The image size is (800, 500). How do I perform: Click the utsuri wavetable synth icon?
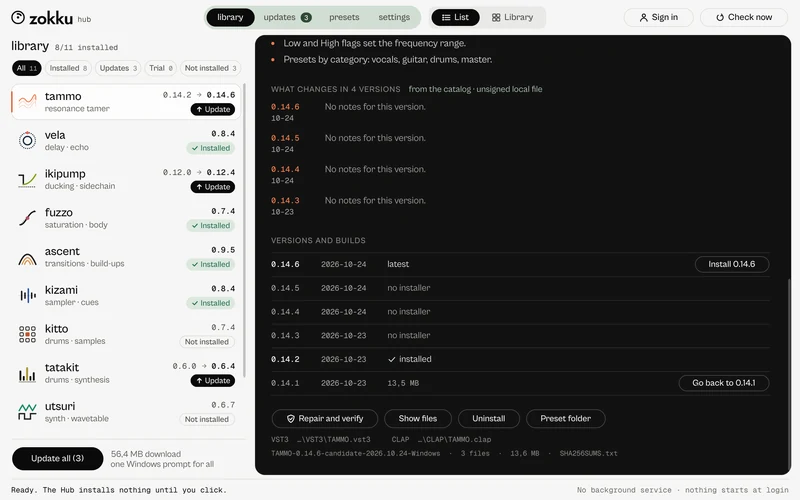coord(27,412)
